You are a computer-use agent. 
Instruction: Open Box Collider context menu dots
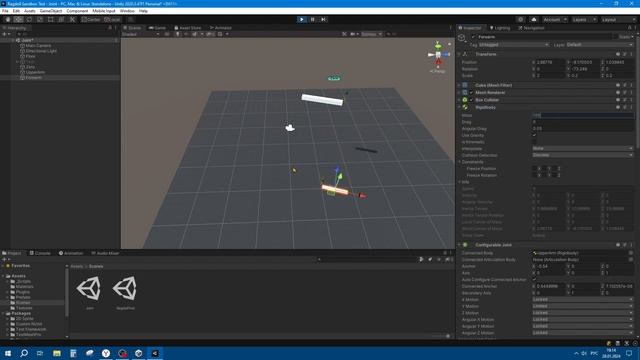pyautogui.click(x=631, y=100)
